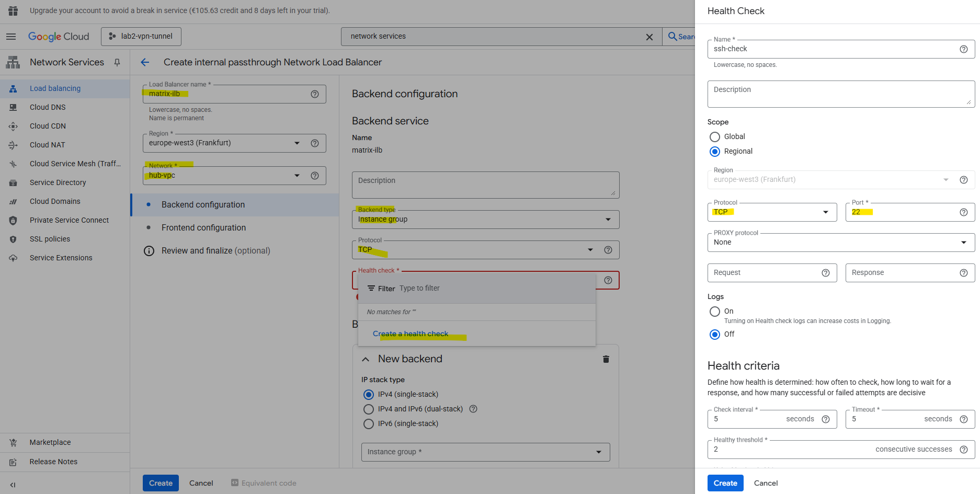Open the hamburger navigation menu
Screen dimensions: 980x494
(x=11, y=37)
